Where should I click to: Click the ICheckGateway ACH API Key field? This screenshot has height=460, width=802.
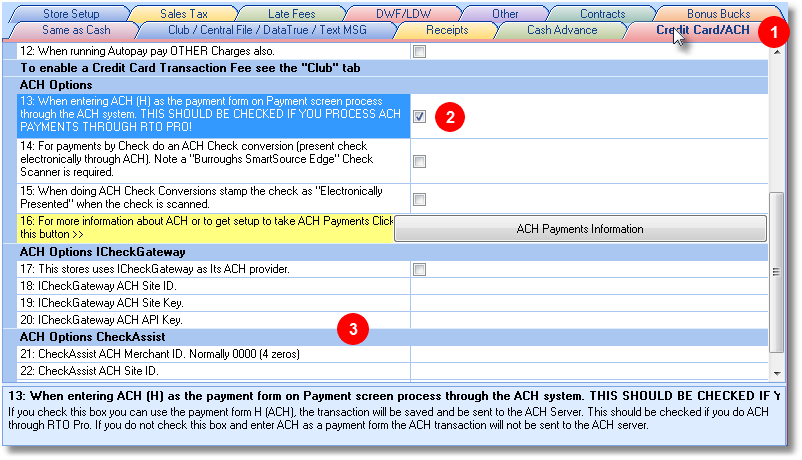tap(588, 320)
